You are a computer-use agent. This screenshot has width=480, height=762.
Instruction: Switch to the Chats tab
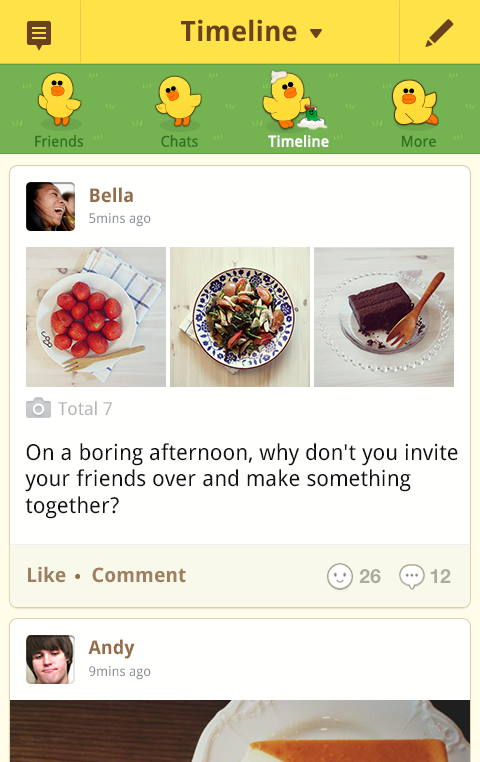coord(179,110)
